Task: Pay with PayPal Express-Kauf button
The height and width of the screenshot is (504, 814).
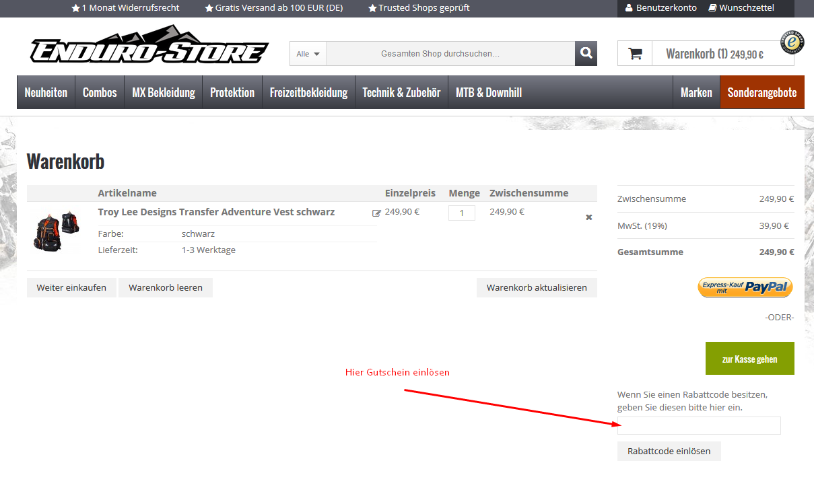Action: point(745,287)
